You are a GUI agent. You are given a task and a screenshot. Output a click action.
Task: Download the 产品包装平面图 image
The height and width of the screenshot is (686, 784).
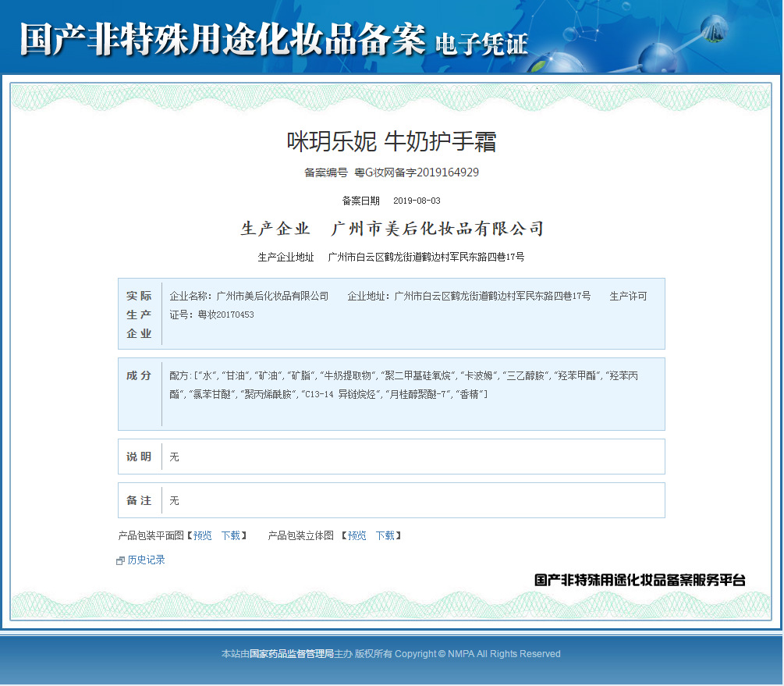click(231, 536)
